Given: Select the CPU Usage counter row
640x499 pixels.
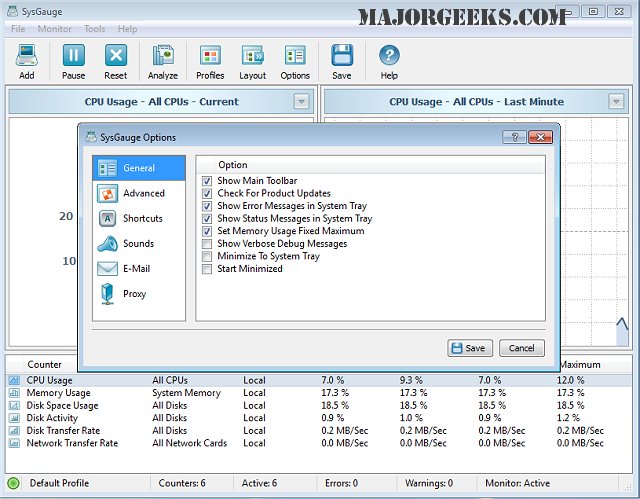Looking at the screenshot, I should click(x=319, y=380).
